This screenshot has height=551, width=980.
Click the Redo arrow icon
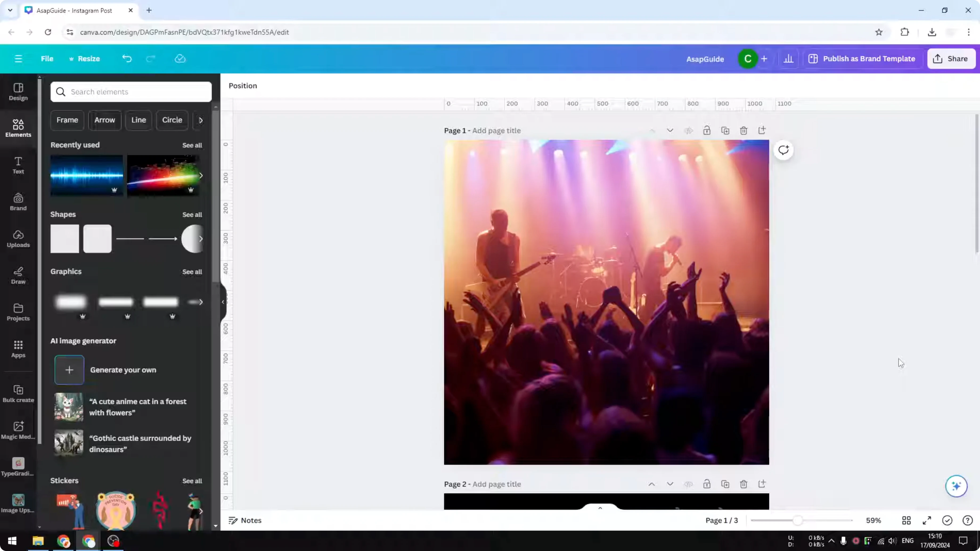(151, 59)
